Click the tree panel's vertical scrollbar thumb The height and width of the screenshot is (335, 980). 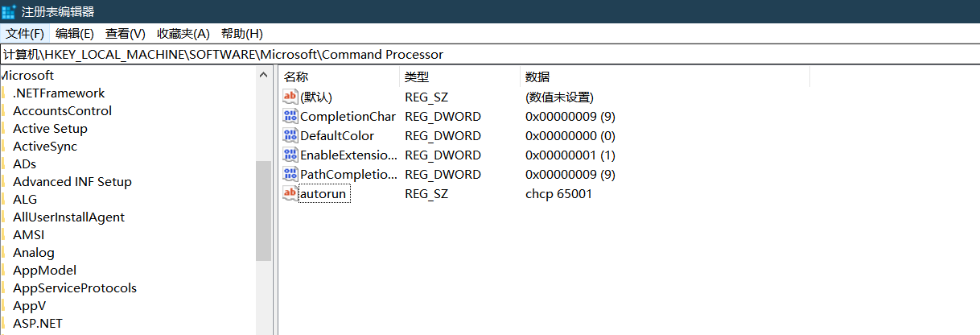264,211
